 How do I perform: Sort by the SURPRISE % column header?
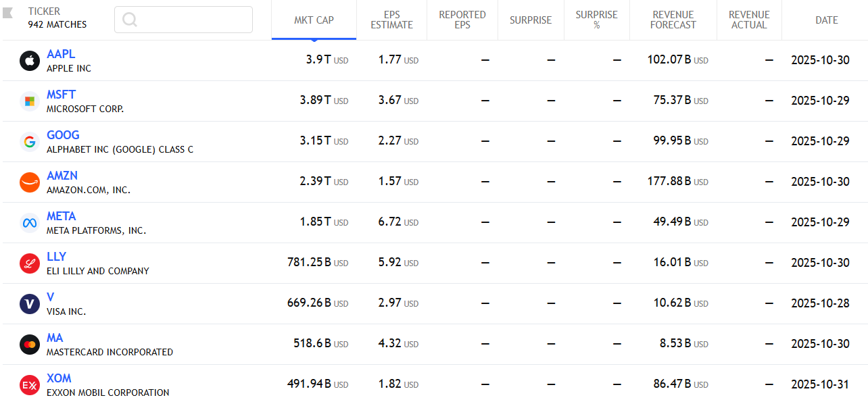596,20
